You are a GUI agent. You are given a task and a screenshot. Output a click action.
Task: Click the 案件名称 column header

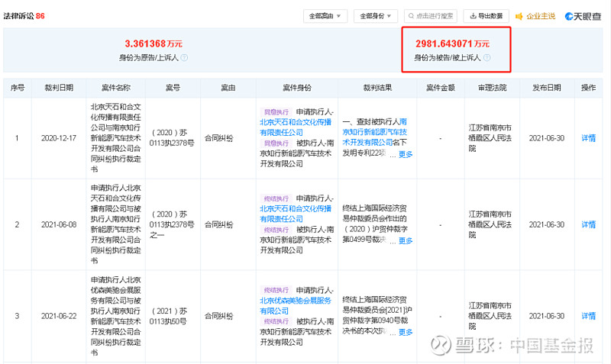click(x=116, y=88)
